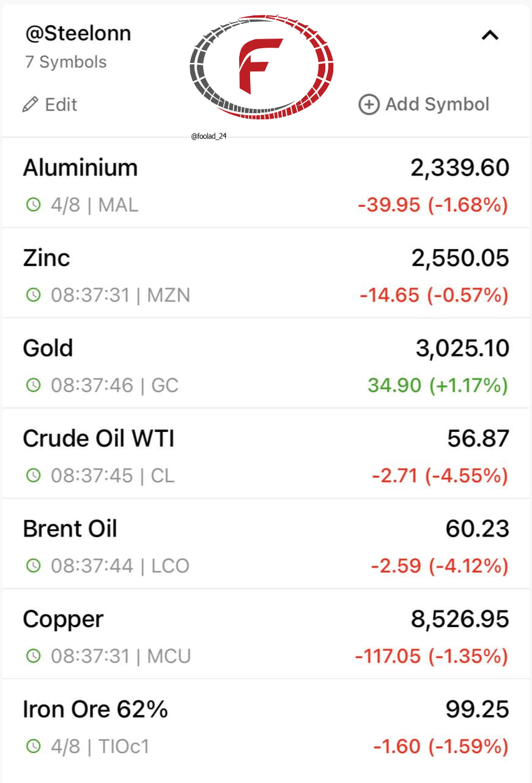The width and height of the screenshot is (532, 783).
Task: Open Iron Ore 62% details
Action: point(266,725)
